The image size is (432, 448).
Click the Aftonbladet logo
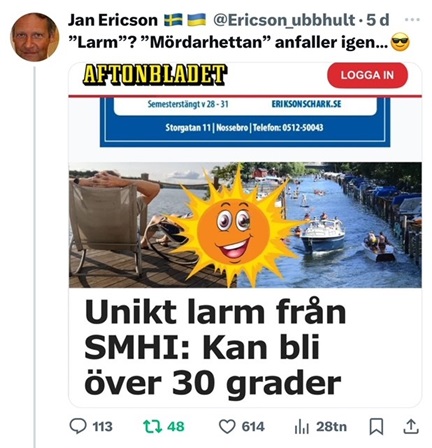click(x=155, y=74)
